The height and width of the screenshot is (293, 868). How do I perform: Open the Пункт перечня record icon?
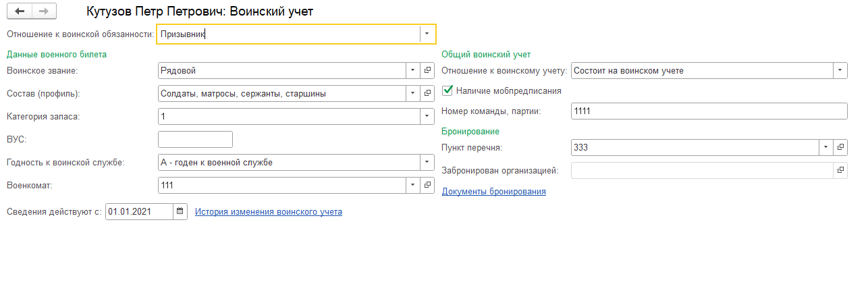840,146
